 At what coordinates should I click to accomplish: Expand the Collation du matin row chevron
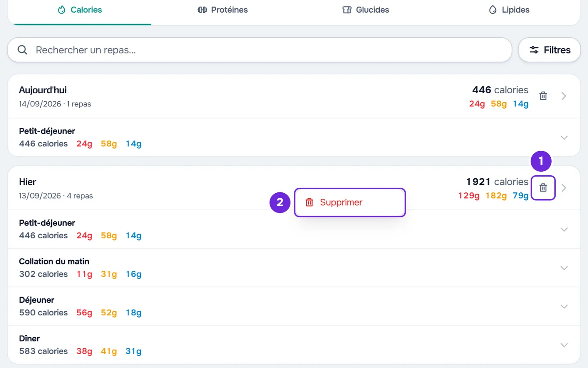[x=564, y=268]
